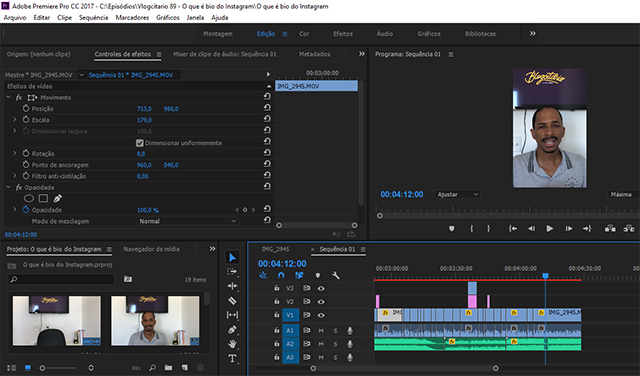Open Modo de mesclagem Normal dropdown
The width and height of the screenshot is (640, 376).
pyautogui.click(x=187, y=221)
